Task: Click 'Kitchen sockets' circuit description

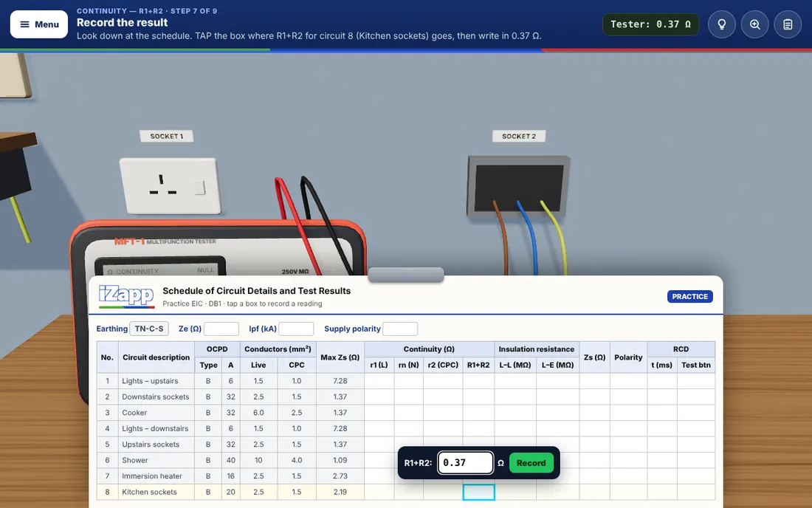Action: pyautogui.click(x=149, y=492)
